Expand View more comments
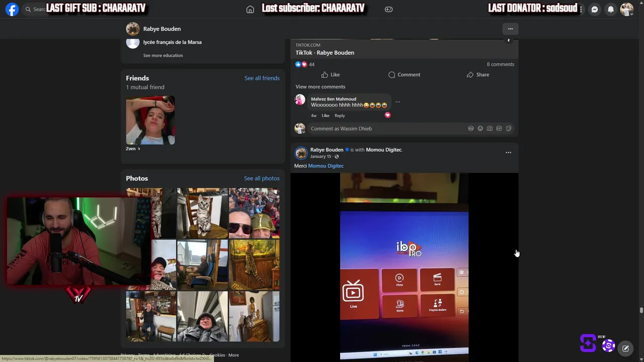Image resolution: width=644 pixels, height=362 pixels. 320,86
